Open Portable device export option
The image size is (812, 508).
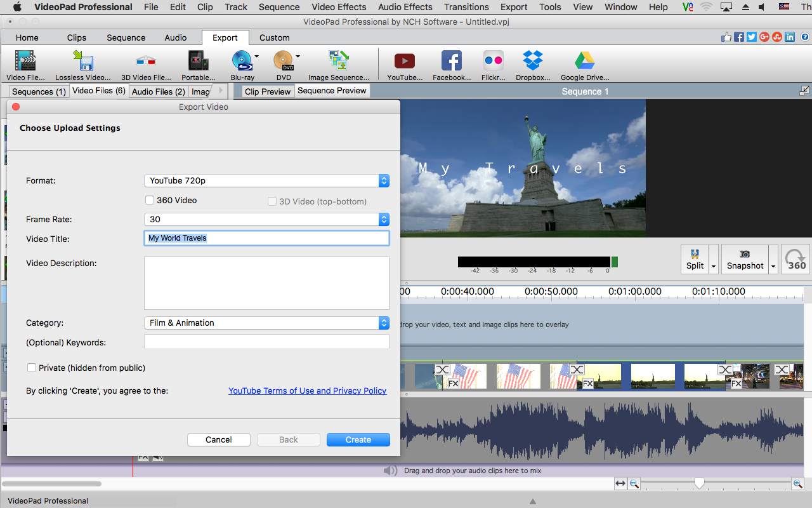199,65
